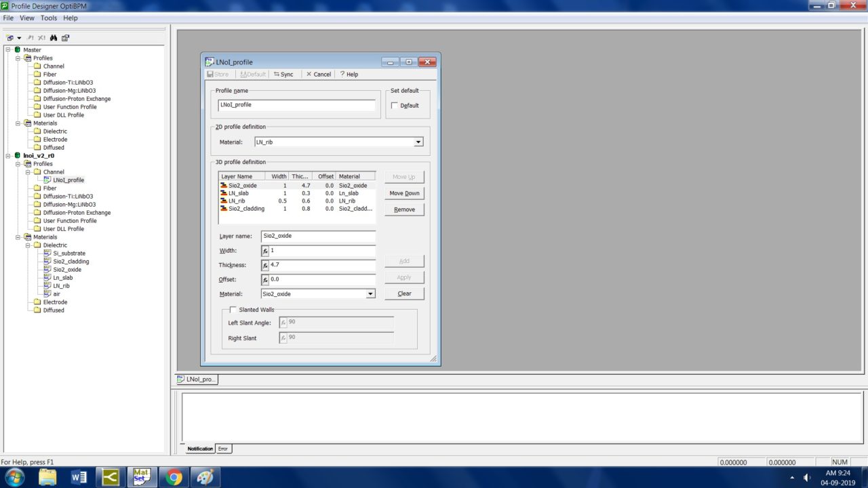Open Google Chrome from the taskbar
The height and width of the screenshot is (488, 868).
174,477
